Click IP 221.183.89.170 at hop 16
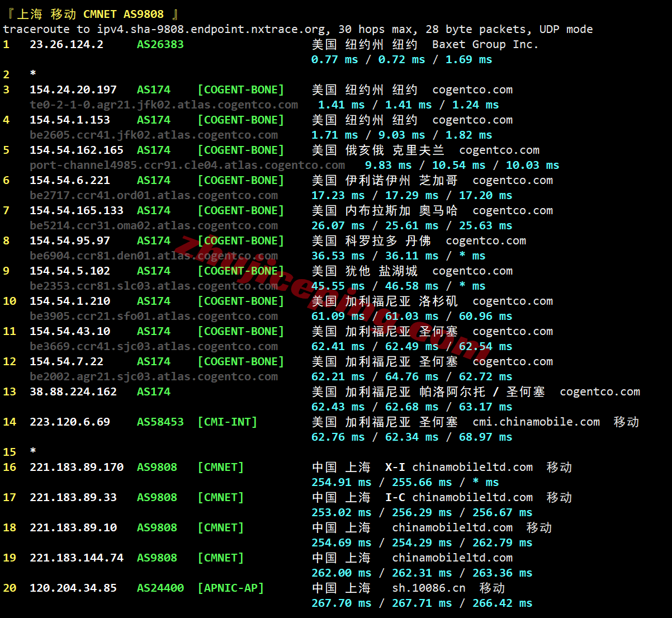 (77, 467)
